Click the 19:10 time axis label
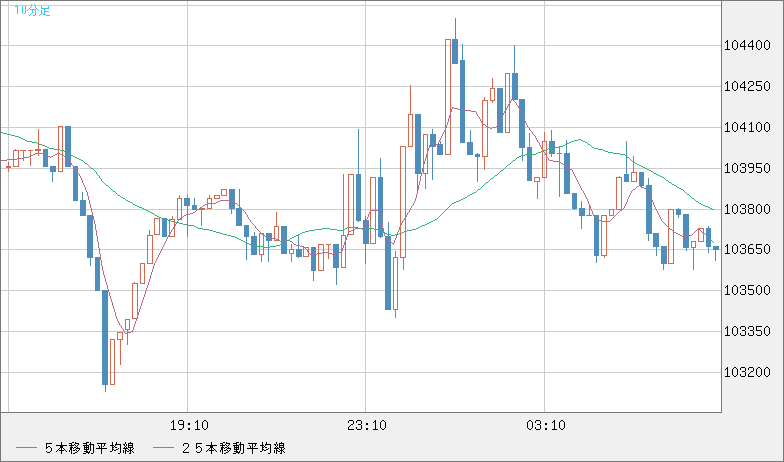Viewport: 784px width, 462px height. pyautogui.click(x=188, y=426)
